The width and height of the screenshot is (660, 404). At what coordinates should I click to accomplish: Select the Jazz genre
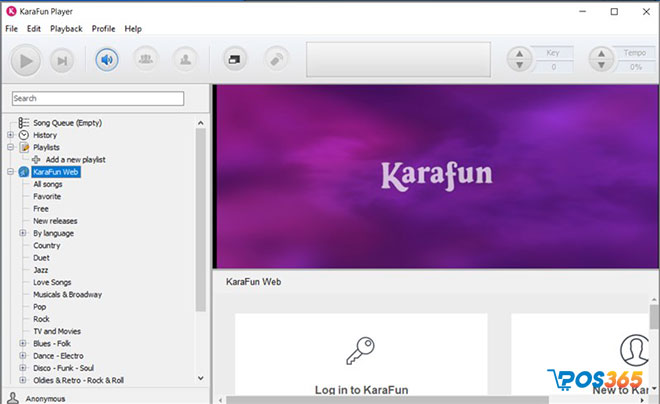[x=41, y=270]
